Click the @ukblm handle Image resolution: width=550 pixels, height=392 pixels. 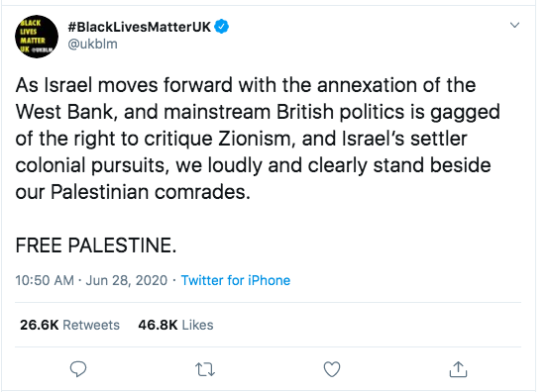coord(92,45)
